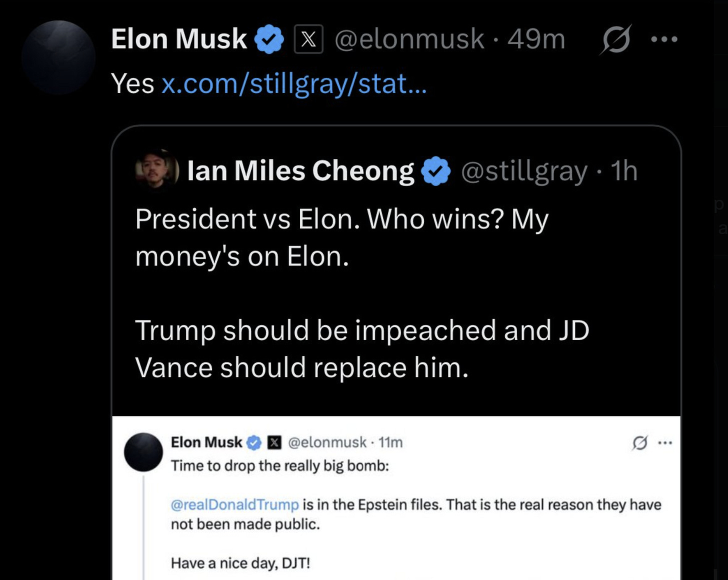Open the @stillgray handle
Viewport: 728px width, 580px height.
tap(524, 171)
